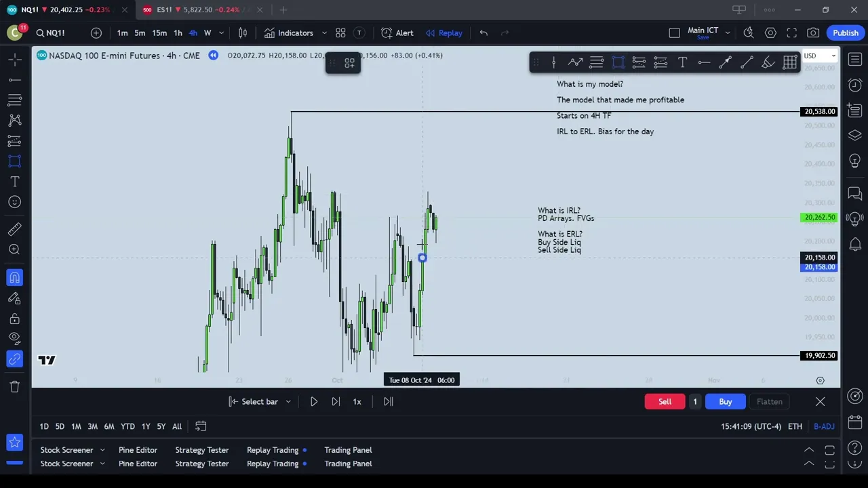Publish the chart idea
This screenshot has height=488, width=868.
[x=846, y=33]
